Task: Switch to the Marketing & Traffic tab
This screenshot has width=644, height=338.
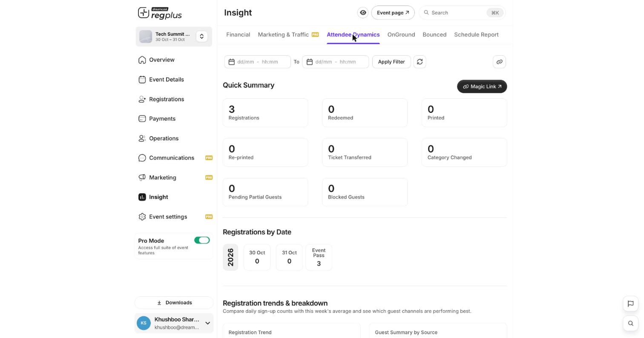Action: (x=288, y=34)
